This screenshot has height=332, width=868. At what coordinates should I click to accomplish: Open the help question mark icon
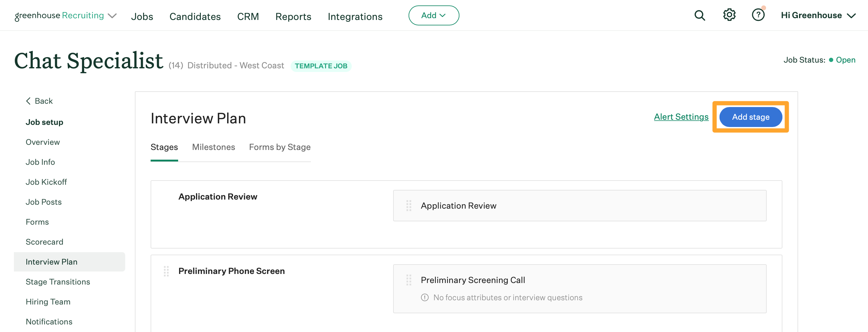(x=758, y=15)
